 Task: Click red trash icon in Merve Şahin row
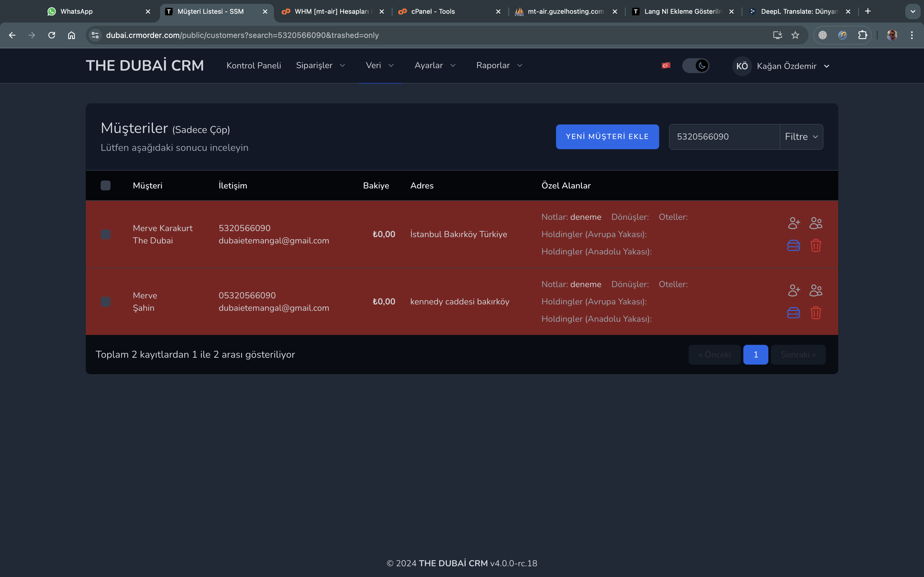coord(816,313)
